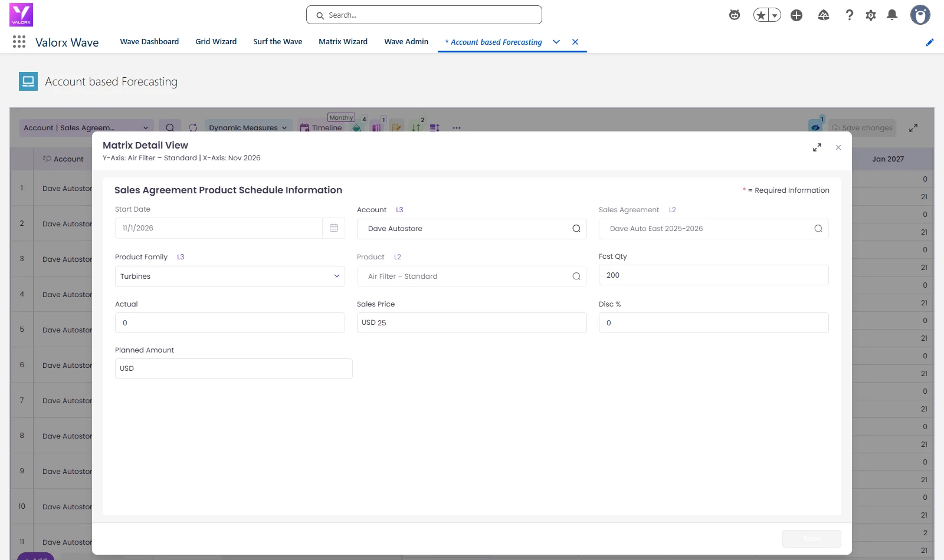The height and width of the screenshot is (560, 944).
Task: Open favorites list dropdown arrow
Action: click(x=775, y=15)
